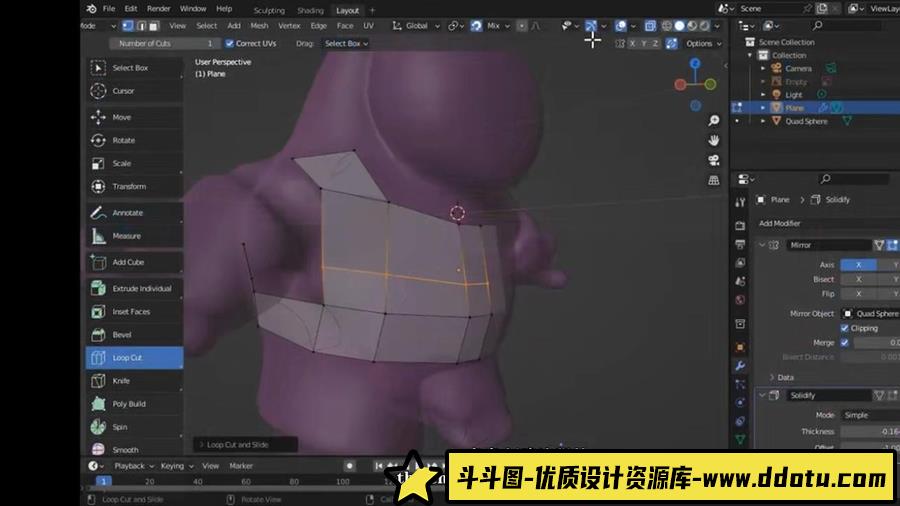The image size is (900, 506).
Task: Select the Plane object in outliner
Action: pyautogui.click(x=794, y=108)
